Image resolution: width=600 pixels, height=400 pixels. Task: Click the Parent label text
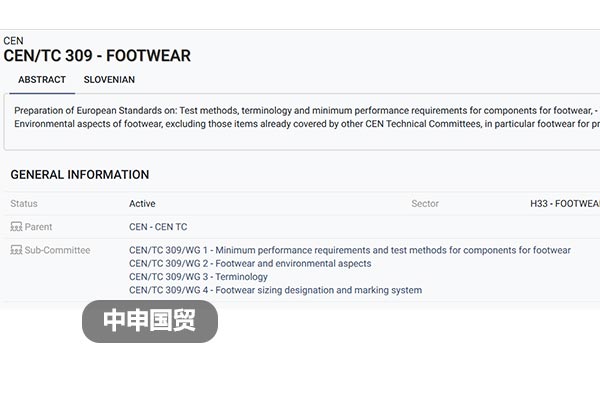(38, 227)
